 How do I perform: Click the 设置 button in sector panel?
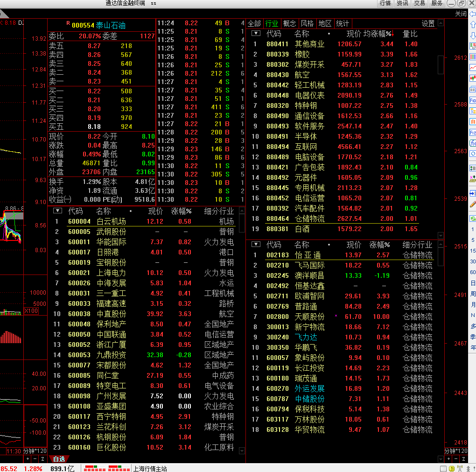coord(428,23)
